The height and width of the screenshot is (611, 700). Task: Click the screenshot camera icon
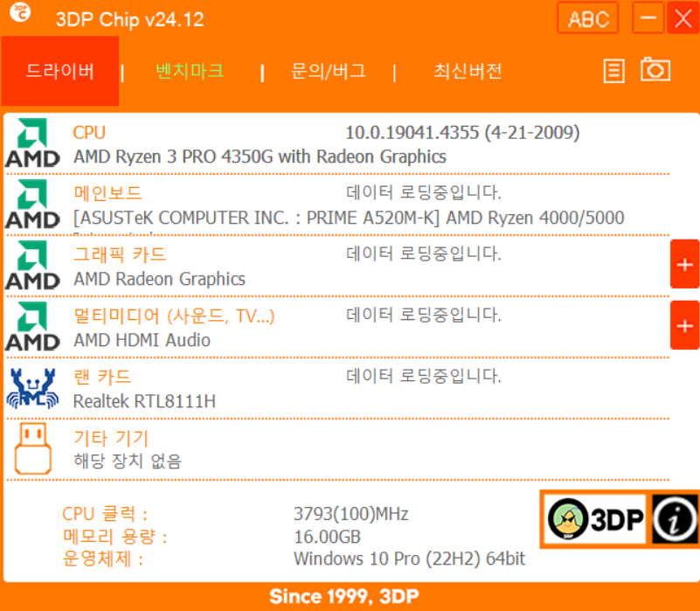coord(655,72)
